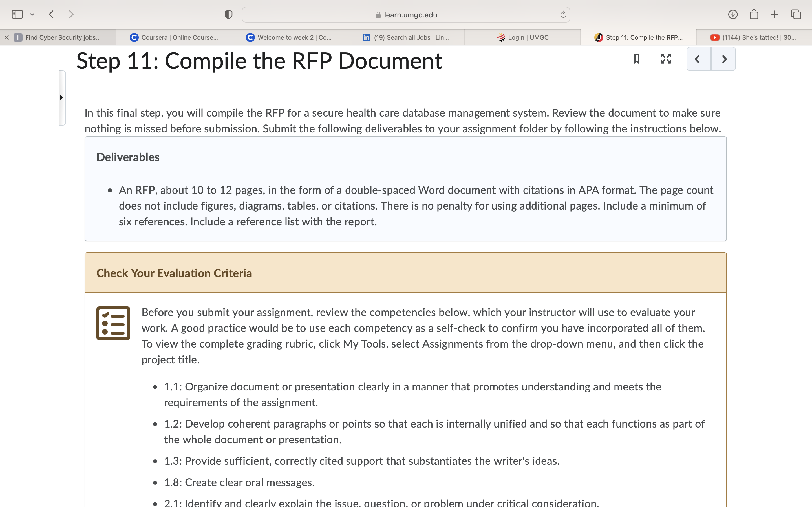812x507 pixels.
Task: Switch to the Login | UMGC tab
Action: coord(522,37)
